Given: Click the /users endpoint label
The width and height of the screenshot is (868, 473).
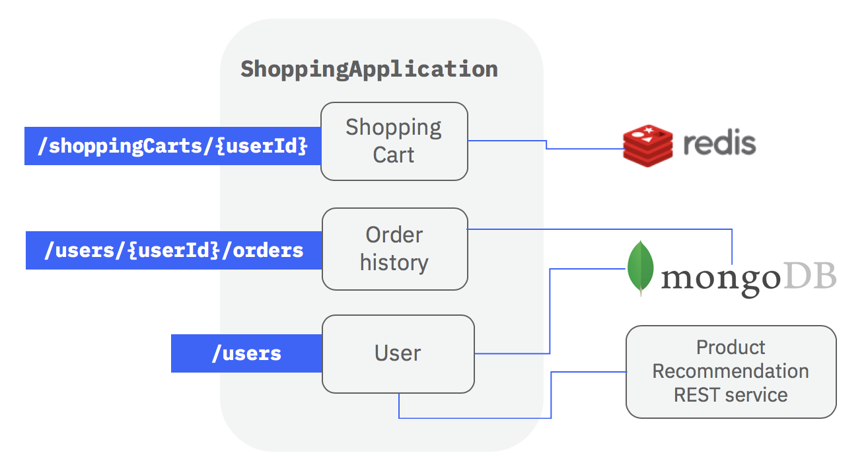Looking at the screenshot, I should (x=246, y=353).
